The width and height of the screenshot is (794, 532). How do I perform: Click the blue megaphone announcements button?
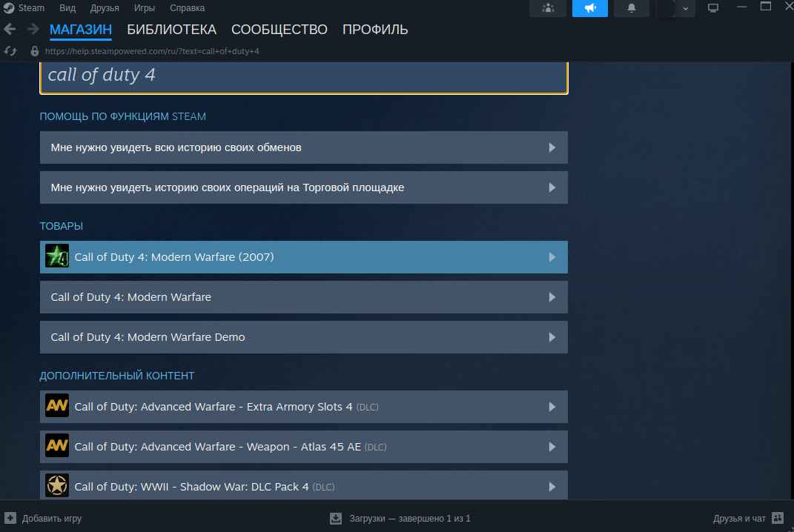click(590, 8)
